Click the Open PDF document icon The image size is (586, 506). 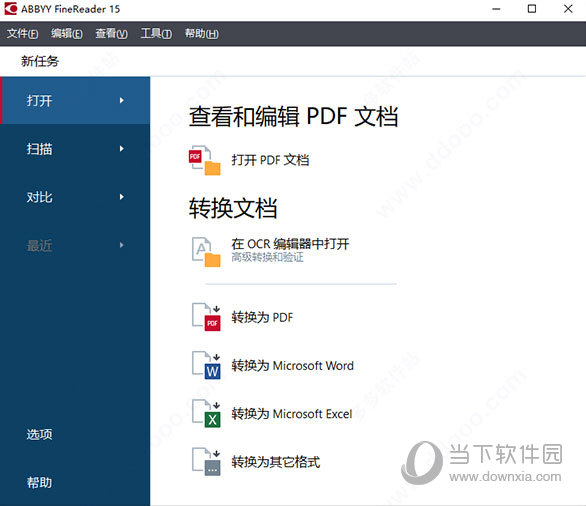click(205, 160)
